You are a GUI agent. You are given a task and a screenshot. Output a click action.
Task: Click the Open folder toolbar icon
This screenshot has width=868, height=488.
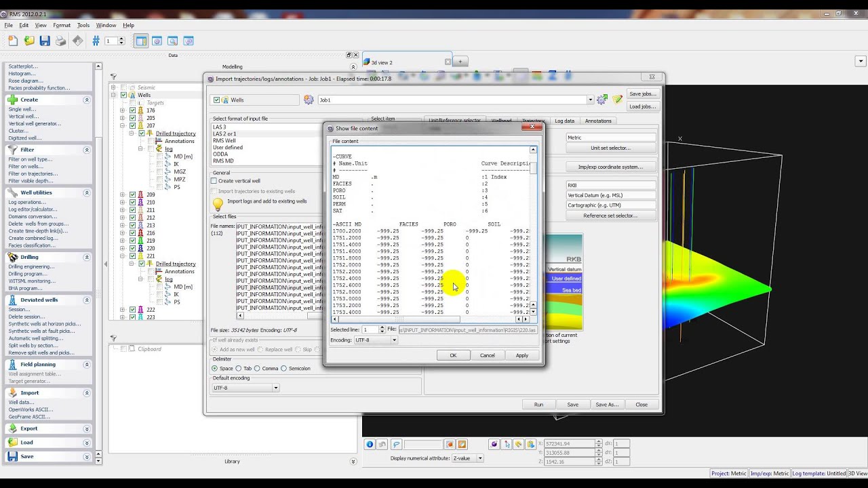pyautogui.click(x=29, y=41)
